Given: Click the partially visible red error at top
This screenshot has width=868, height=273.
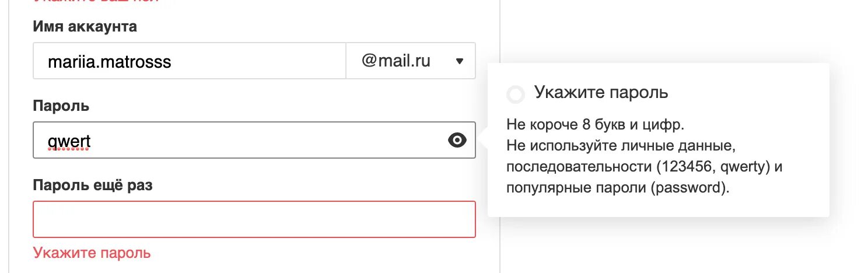Looking at the screenshot, I should (x=96, y=2).
